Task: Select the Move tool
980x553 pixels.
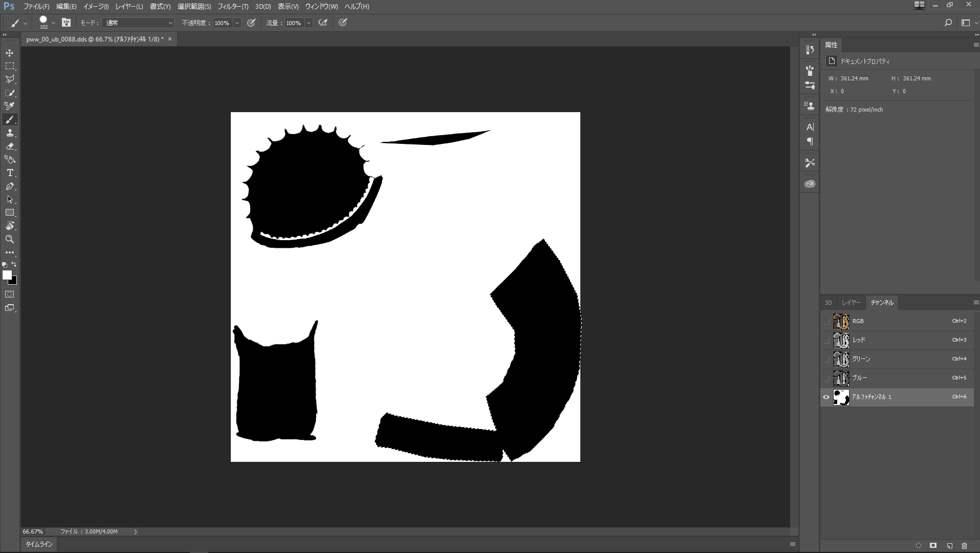Action: [10, 53]
